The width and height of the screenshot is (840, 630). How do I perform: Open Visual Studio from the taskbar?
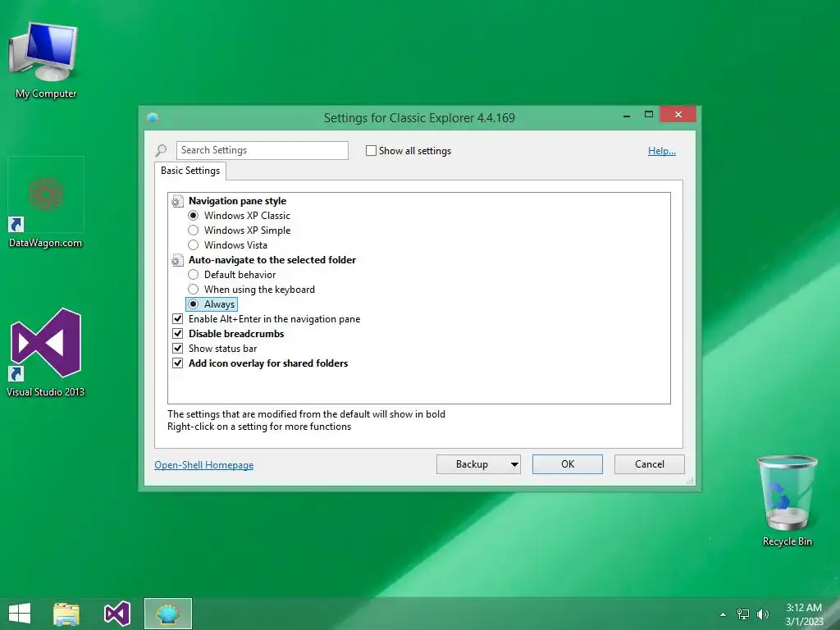coord(117,614)
